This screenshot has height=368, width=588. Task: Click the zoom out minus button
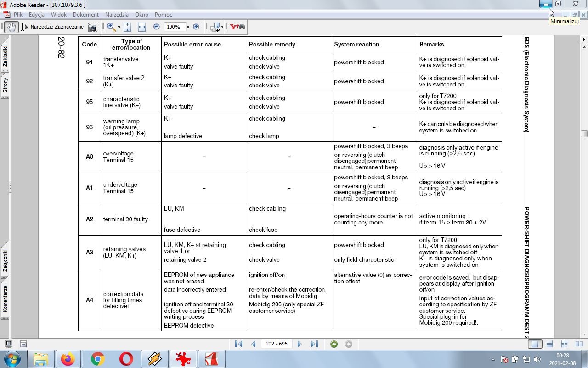pyautogui.click(x=156, y=27)
